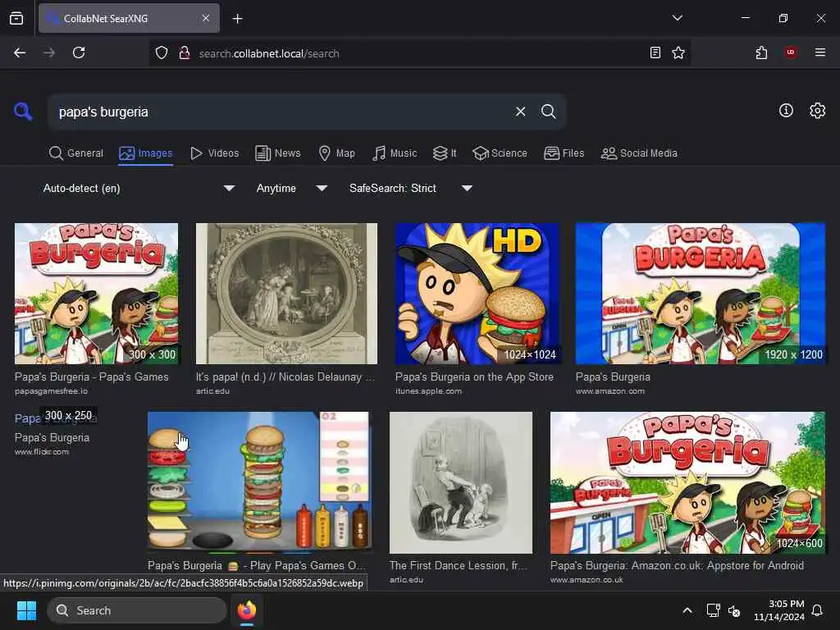Reload the current page
Screen dimensions: 840x630
[79, 52]
